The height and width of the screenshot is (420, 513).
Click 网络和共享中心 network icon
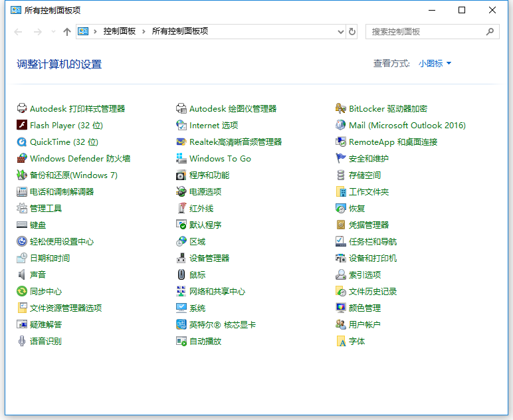point(181,291)
